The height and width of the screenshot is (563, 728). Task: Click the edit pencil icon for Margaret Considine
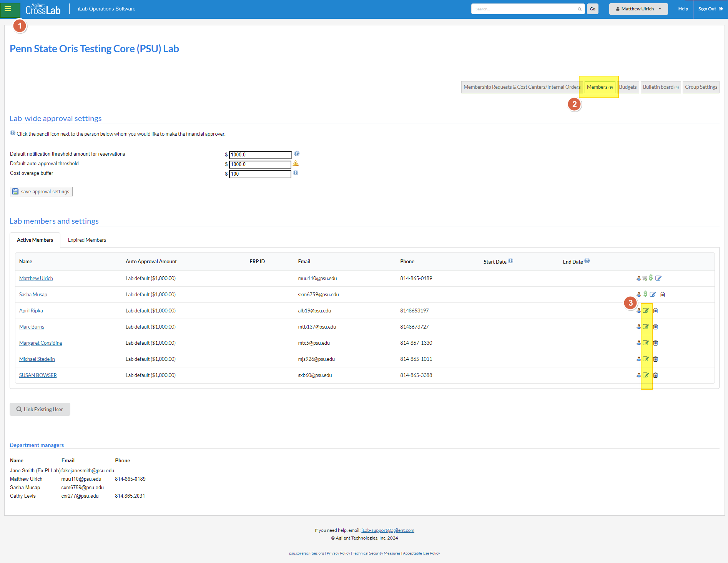[646, 343]
